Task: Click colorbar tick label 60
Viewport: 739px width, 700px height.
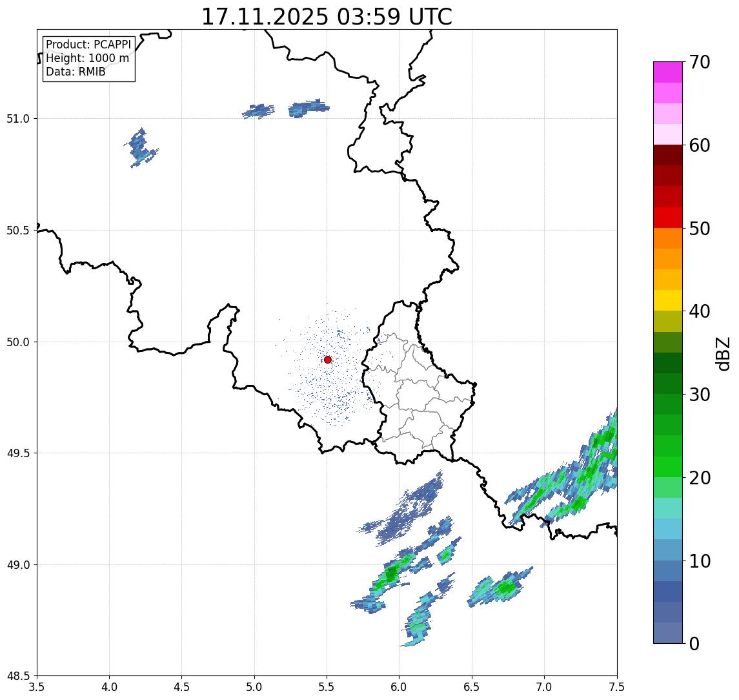Action: (700, 146)
